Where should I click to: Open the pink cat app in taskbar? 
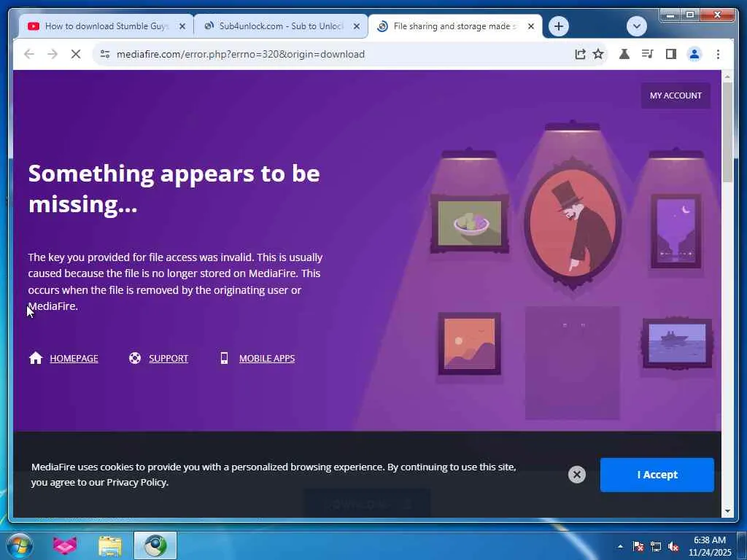(x=65, y=545)
